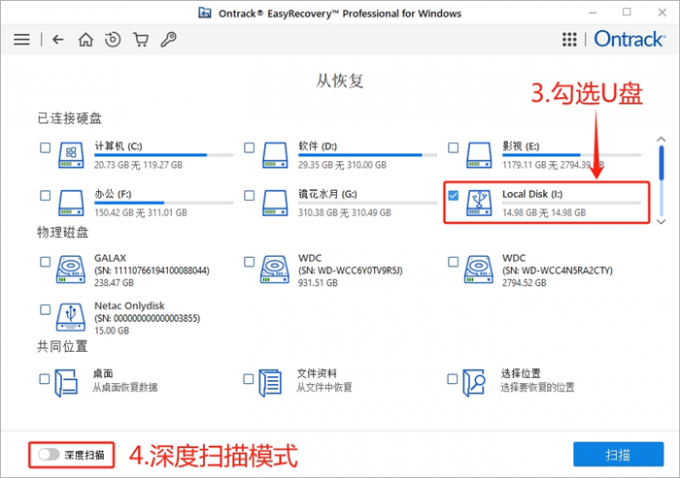
Task: Maximize the EasyRecovery window
Action: point(627,12)
